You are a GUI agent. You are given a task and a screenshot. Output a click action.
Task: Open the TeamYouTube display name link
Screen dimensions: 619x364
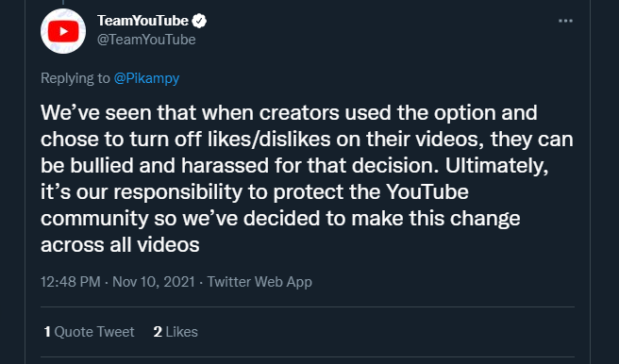(142, 21)
